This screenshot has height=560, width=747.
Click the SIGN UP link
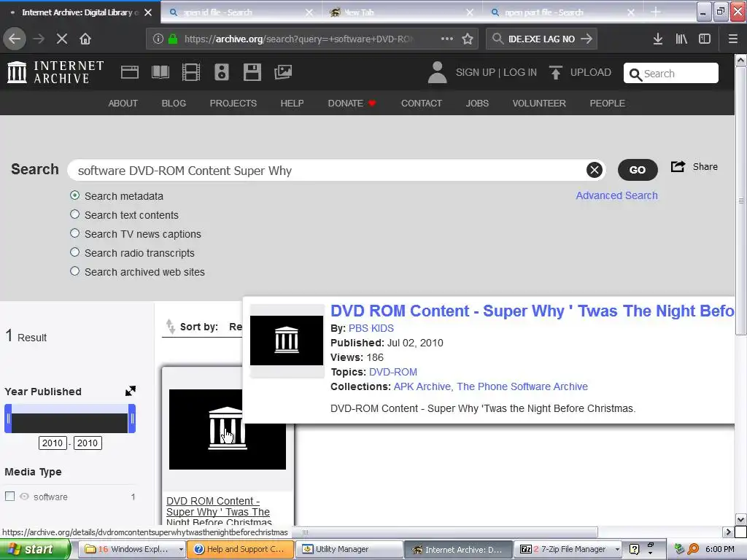tap(476, 72)
